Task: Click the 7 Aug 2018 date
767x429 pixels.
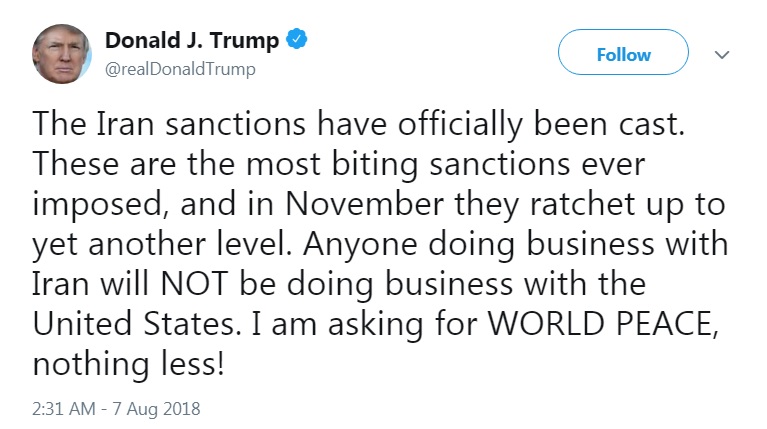Action: 158,409
